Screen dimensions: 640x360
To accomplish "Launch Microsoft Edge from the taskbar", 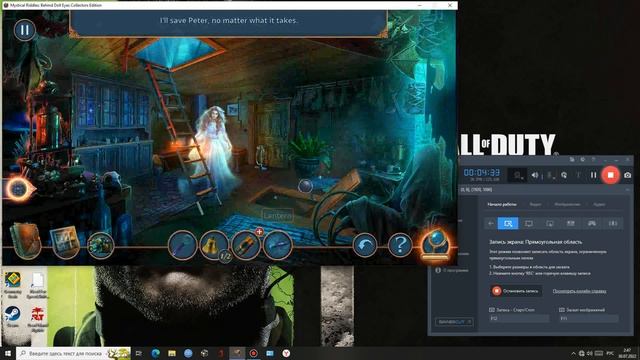I will 156,353.
